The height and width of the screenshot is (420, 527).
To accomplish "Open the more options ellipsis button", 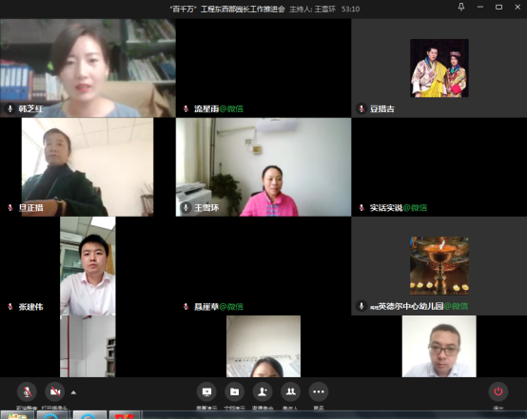I will click(319, 391).
